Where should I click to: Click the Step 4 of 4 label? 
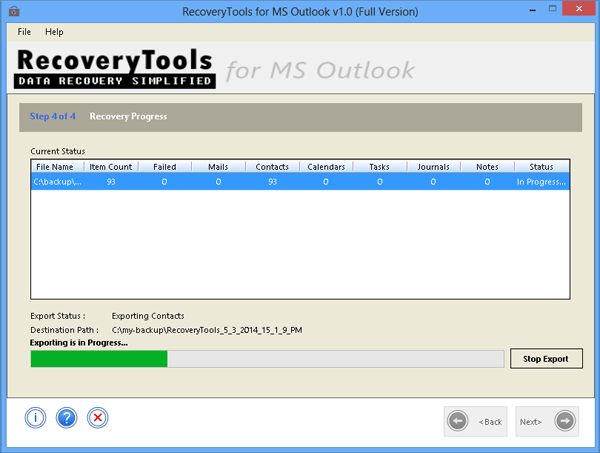tap(53, 116)
